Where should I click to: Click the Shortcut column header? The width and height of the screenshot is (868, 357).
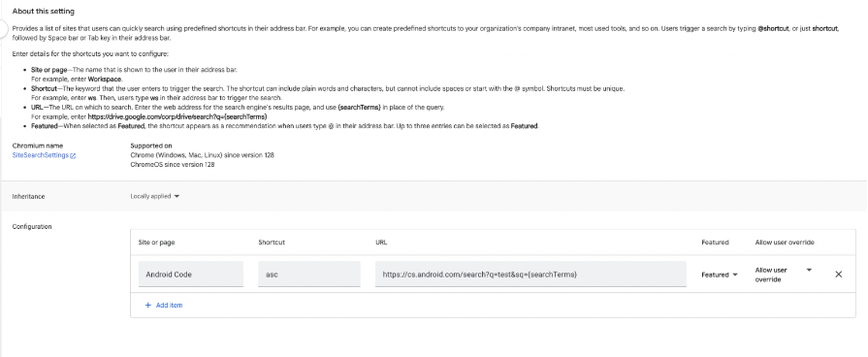point(272,243)
